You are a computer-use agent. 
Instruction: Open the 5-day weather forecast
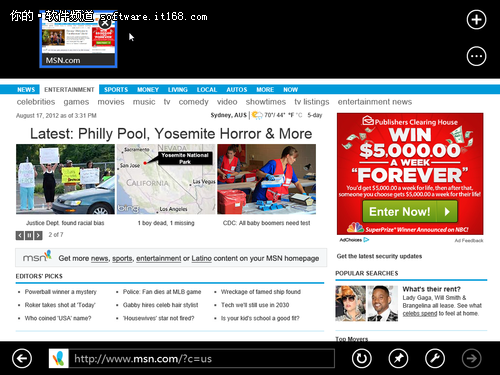(x=315, y=115)
